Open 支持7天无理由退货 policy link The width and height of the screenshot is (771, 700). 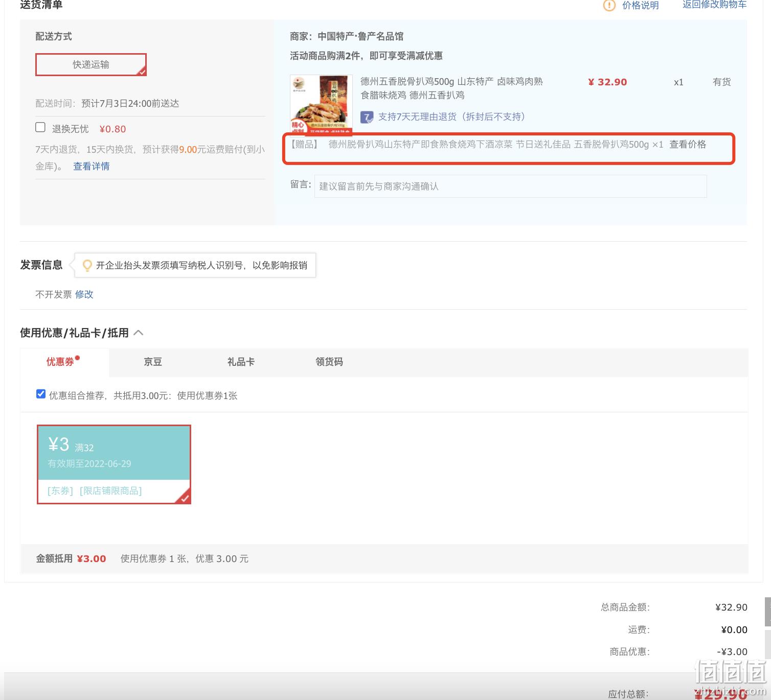pyautogui.click(x=451, y=117)
